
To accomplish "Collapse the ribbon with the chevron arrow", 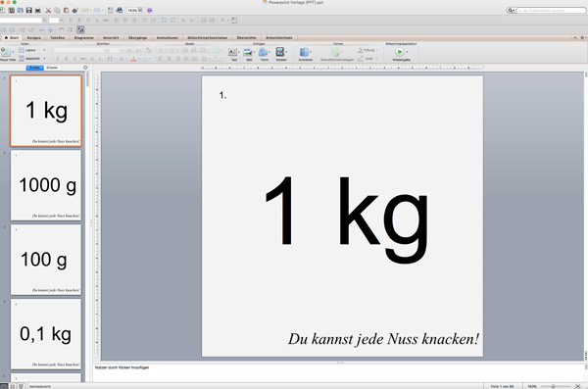I will coord(575,38).
